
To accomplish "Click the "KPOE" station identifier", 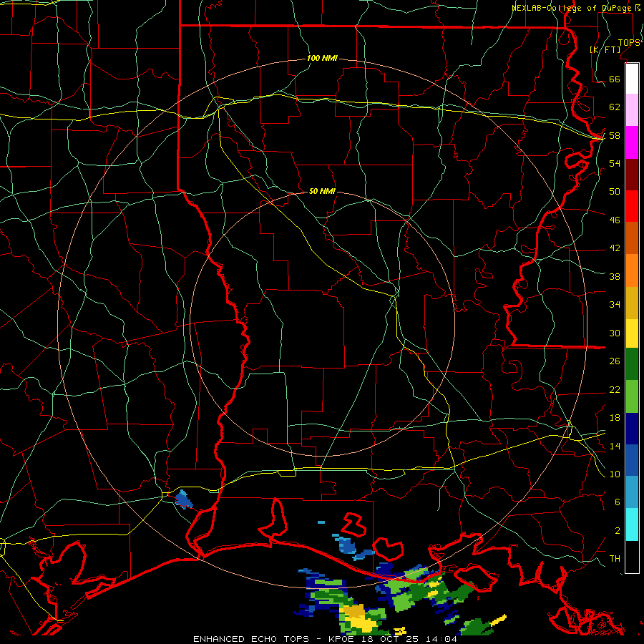I will [343, 639].
